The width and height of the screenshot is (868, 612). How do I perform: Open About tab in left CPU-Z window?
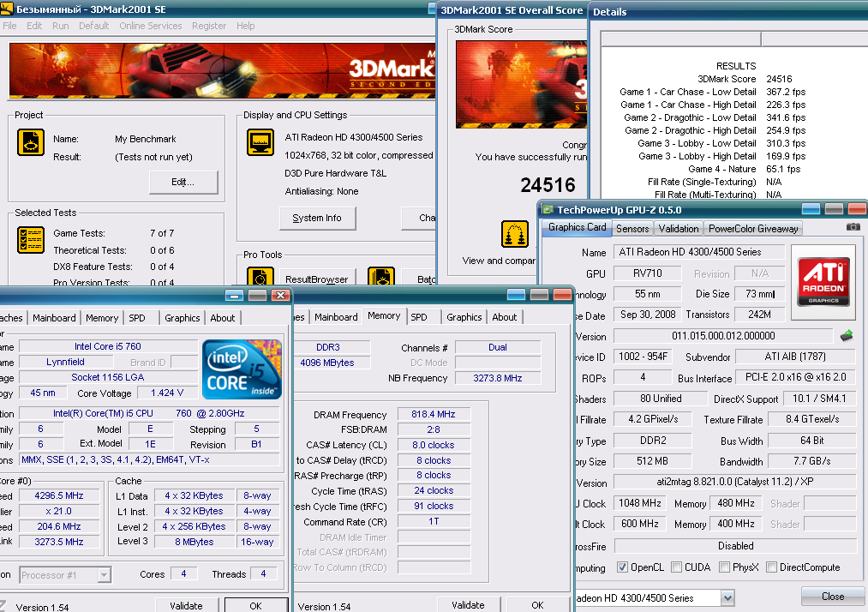click(223, 318)
